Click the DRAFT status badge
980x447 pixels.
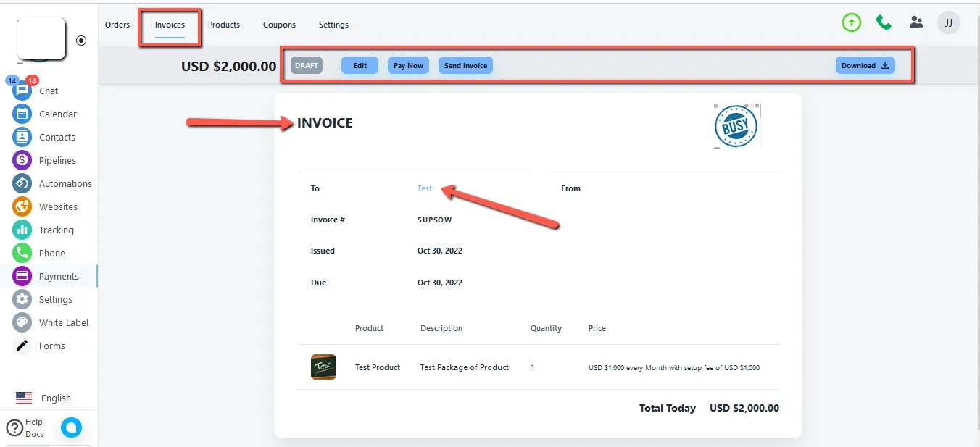(307, 65)
